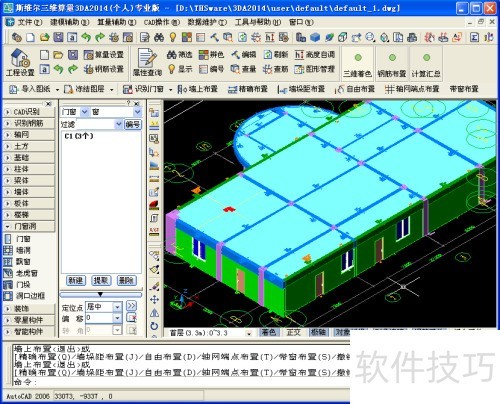Expand the CAD识别 category
The width and height of the screenshot is (500, 404).
coord(29,112)
